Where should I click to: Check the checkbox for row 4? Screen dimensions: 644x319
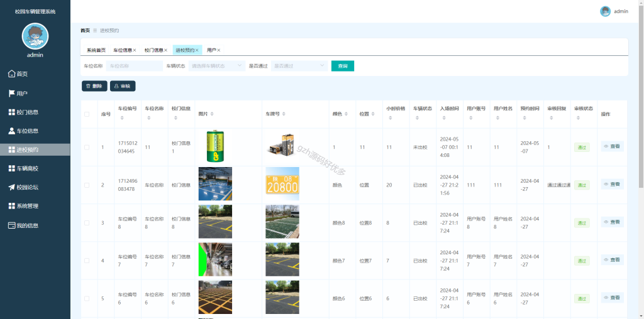[87, 261]
